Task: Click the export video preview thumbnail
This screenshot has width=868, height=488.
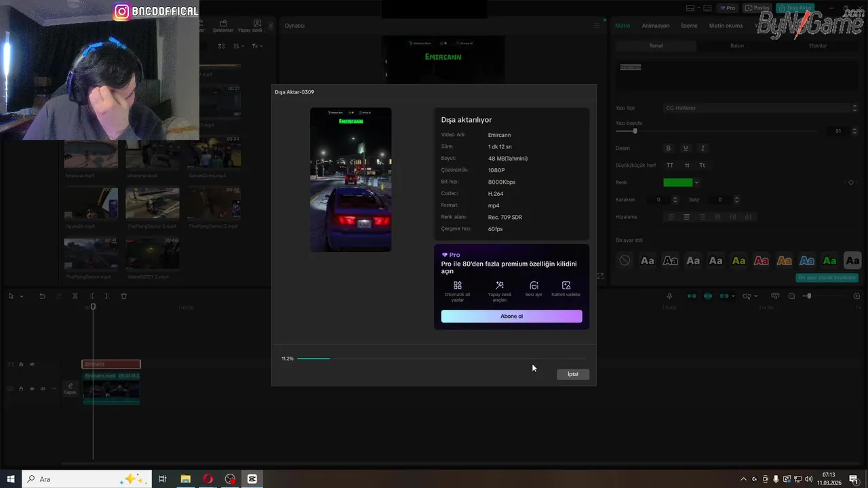Action: click(351, 180)
